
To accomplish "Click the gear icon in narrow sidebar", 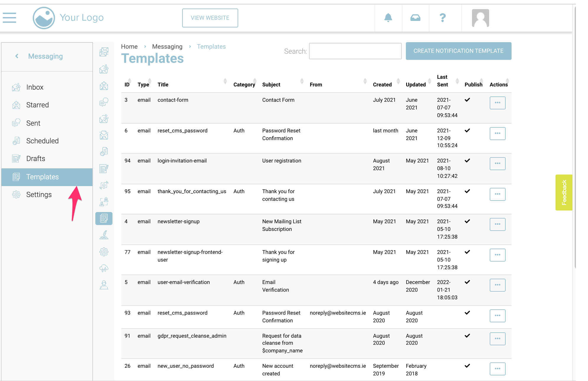I will pyautogui.click(x=104, y=252).
